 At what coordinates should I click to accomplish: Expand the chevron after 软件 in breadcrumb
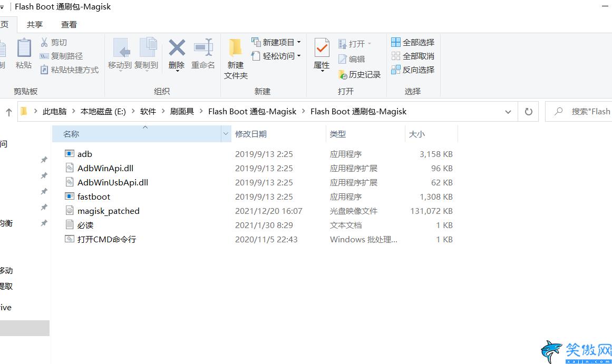(163, 111)
